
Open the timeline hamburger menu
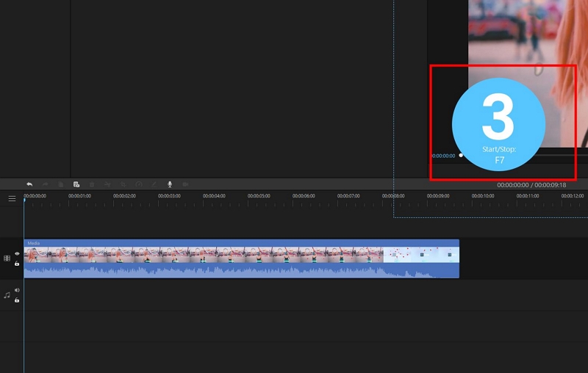(x=12, y=198)
